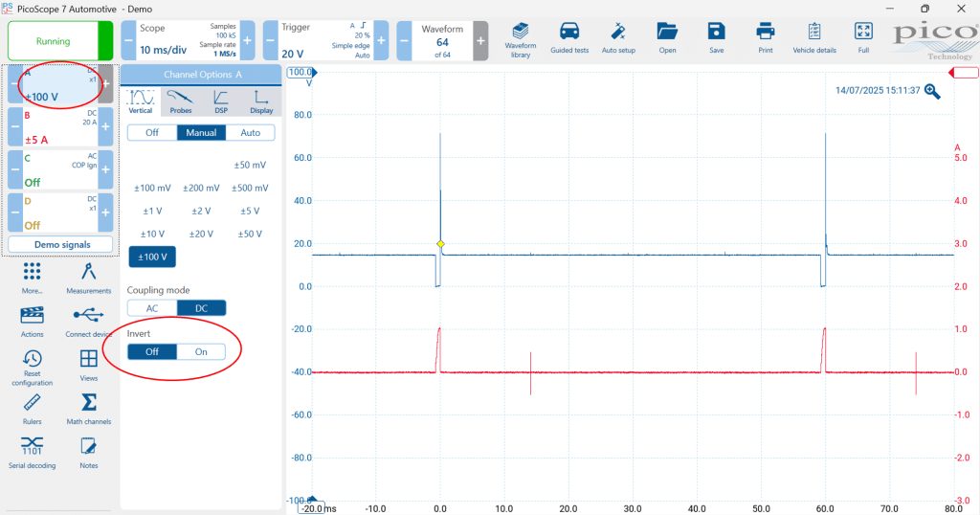Decrease Trigger level with minus
The width and height of the screenshot is (980, 515).
(271, 40)
